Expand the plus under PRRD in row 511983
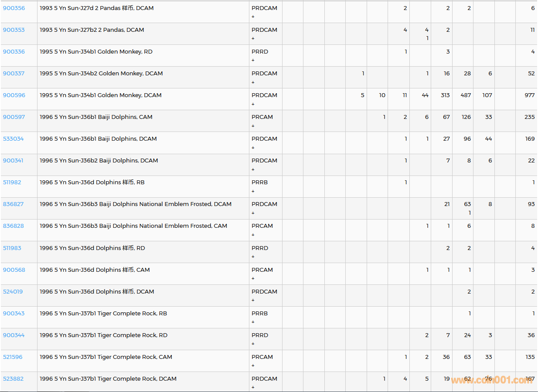This screenshot has width=538, height=392. [253, 257]
